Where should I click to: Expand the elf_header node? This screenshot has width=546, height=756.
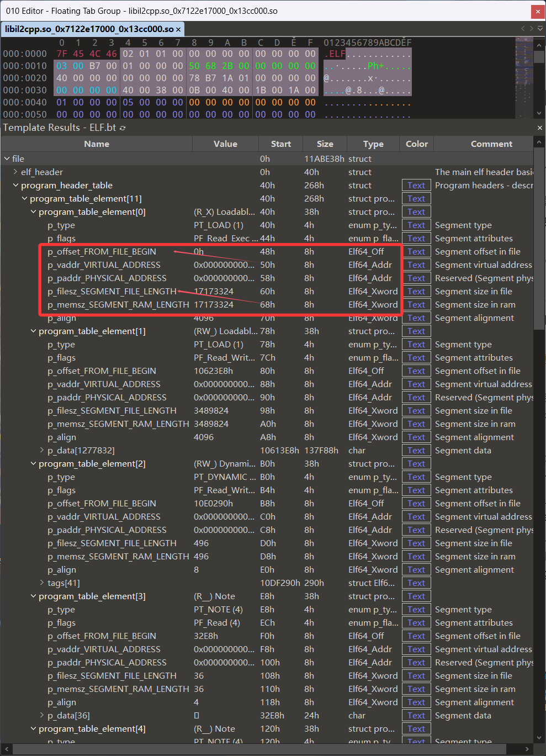(15, 172)
